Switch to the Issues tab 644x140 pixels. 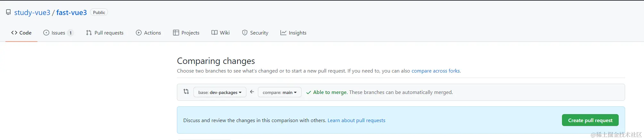coord(58,33)
